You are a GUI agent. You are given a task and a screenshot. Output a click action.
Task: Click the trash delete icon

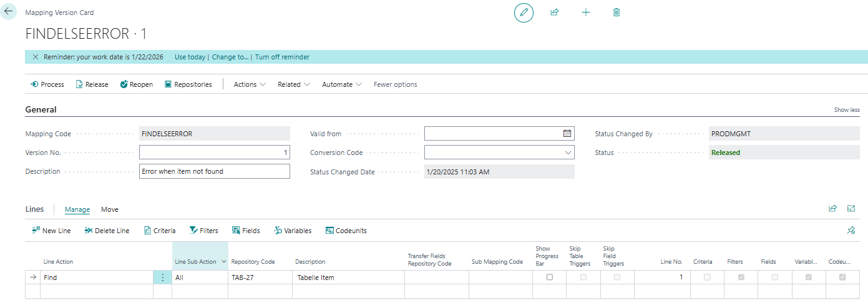617,12
